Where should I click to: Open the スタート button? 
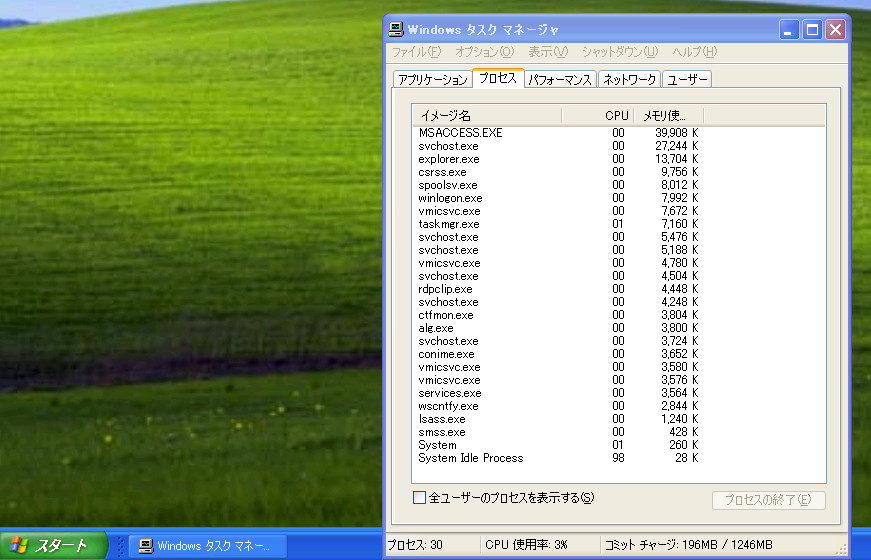pos(53,545)
